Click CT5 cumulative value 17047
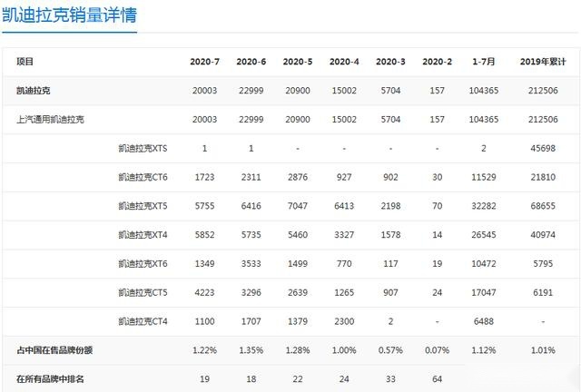The height and width of the screenshot is (392, 581). [484, 292]
